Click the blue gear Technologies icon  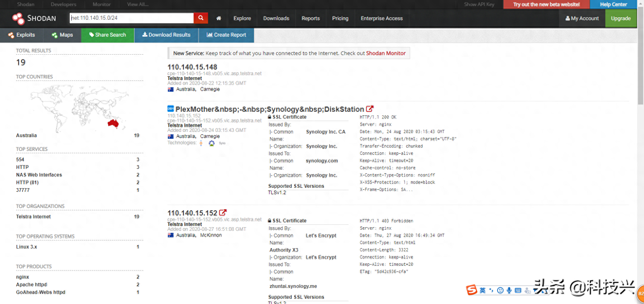pyautogui.click(x=212, y=143)
